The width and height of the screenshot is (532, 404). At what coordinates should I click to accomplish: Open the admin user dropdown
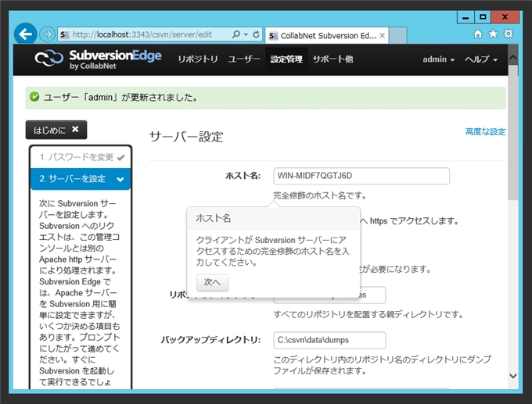click(438, 59)
